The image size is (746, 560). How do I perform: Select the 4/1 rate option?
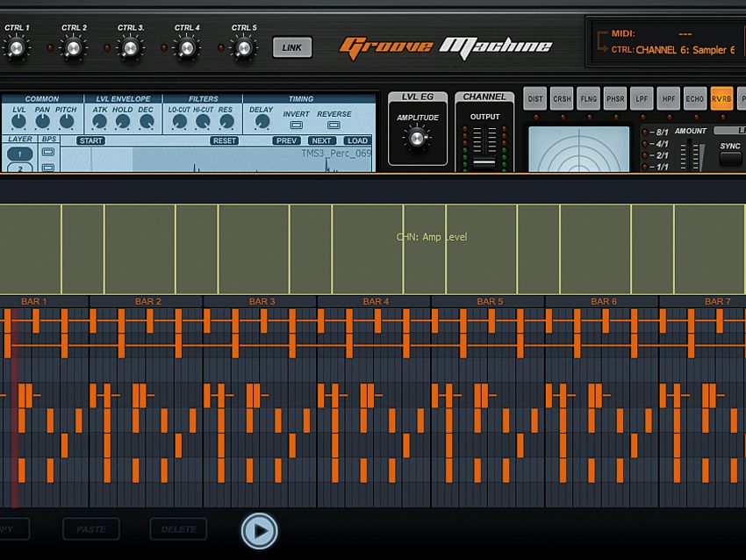point(656,144)
